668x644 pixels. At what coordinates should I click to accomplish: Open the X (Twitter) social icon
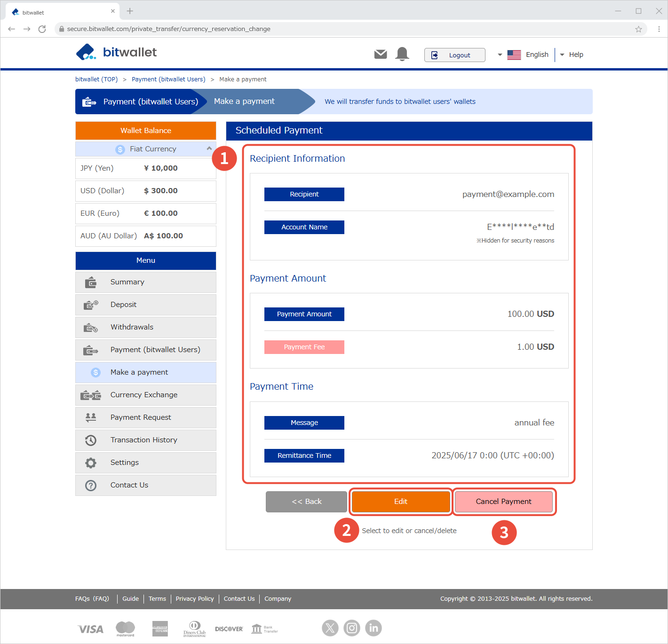(x=330, y=628)
